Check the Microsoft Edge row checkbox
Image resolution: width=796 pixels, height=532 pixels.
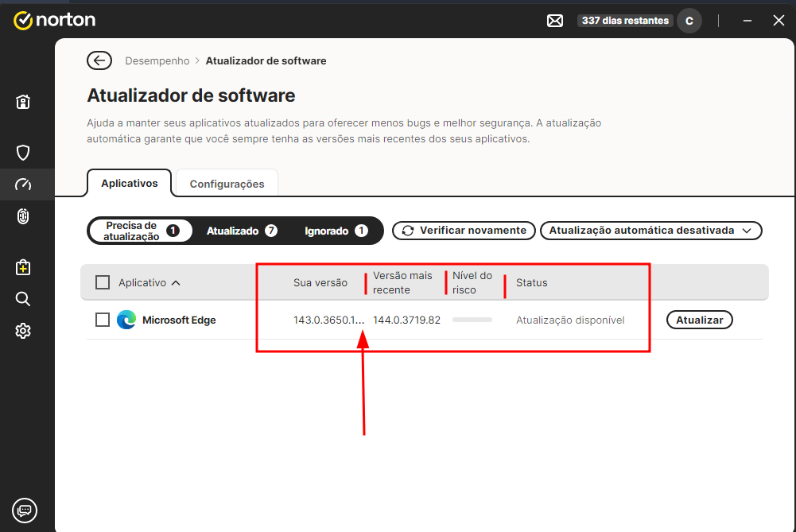[103, 320]
